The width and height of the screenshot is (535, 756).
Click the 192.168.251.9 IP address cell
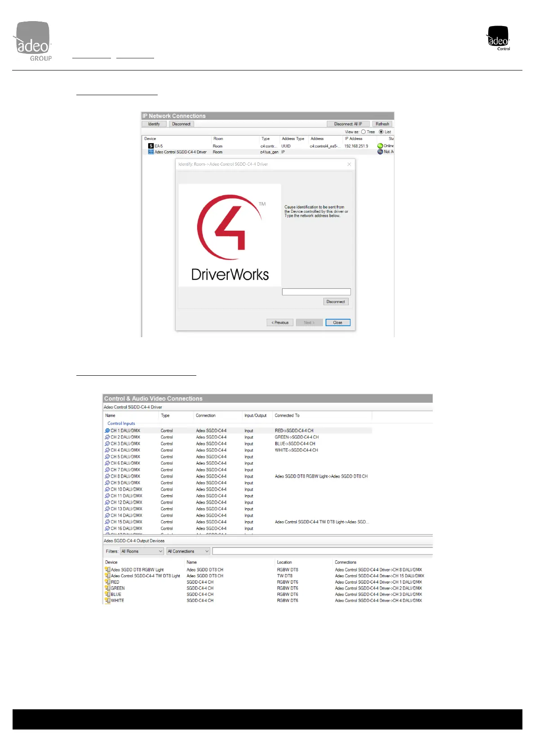[356, 146]
